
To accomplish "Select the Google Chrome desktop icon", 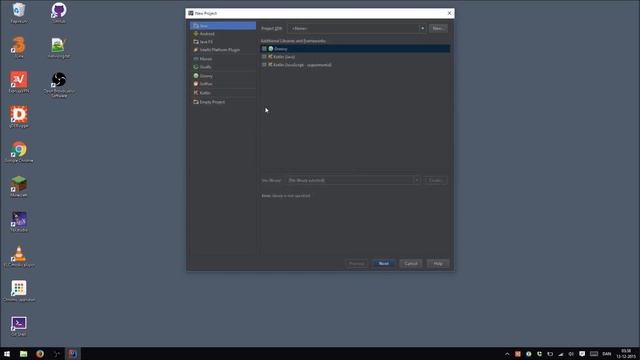I will click(x=19, y=152).
